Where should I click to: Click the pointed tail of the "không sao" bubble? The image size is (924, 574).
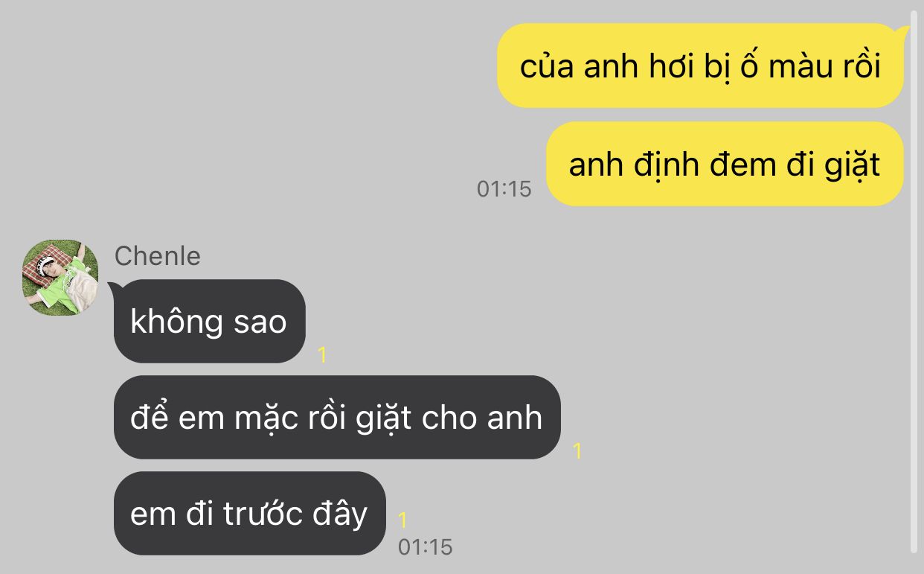coord(115,287)
